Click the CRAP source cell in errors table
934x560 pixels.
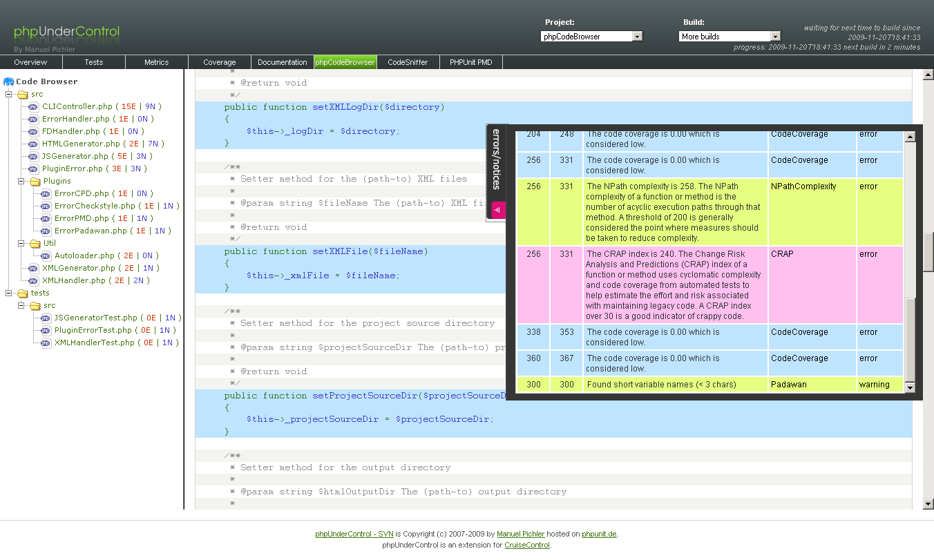click(x=812, y=285)
